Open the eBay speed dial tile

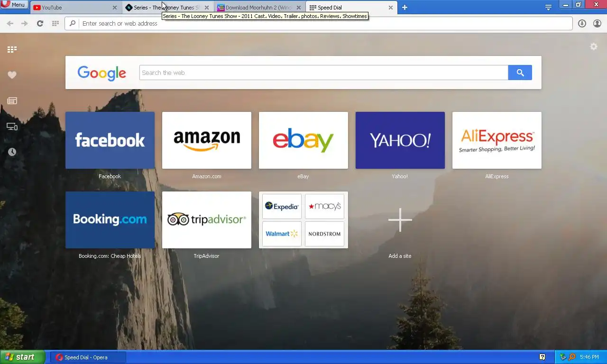pyautogui.click(x=303, y=140)
